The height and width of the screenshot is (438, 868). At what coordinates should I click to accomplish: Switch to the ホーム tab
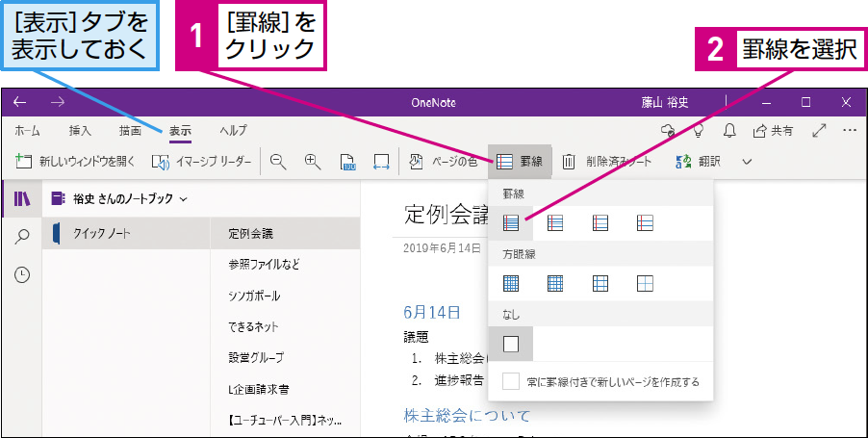[27, 131]
